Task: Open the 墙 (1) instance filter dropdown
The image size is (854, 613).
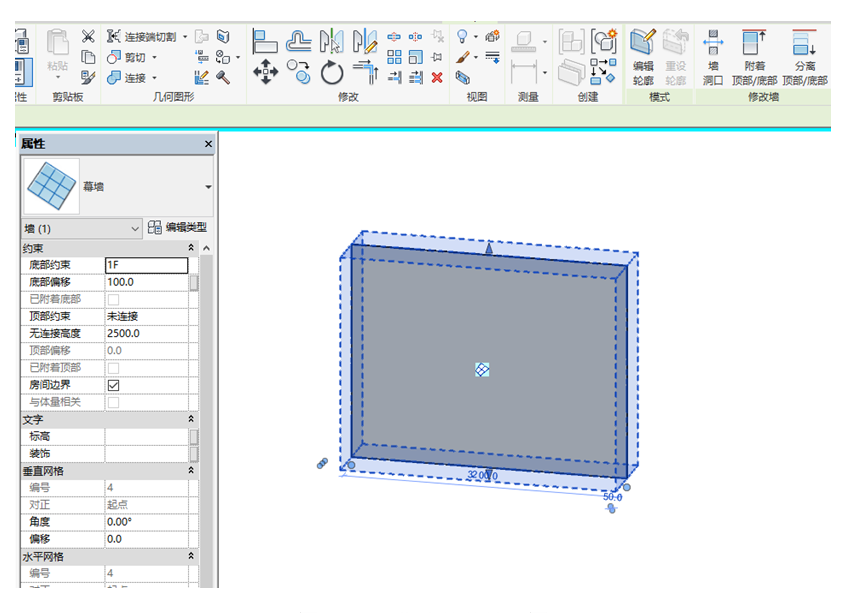Action: [136, 229]
